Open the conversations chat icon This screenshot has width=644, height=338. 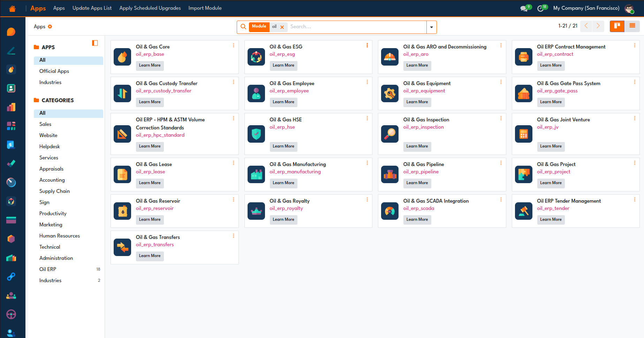[x=524, y=8]
